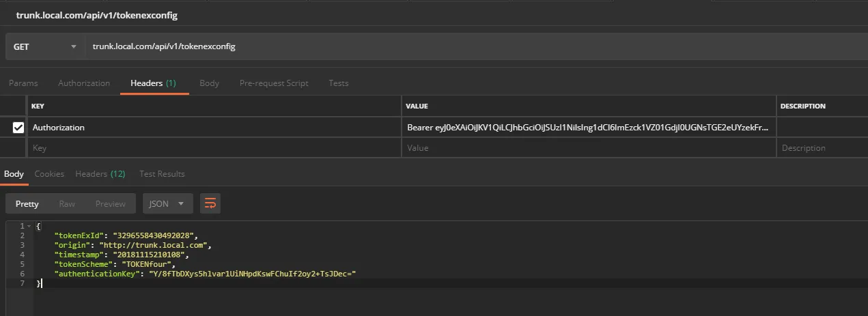
Task: Show the response Cookies tab
Action: [x=49, y=174]
